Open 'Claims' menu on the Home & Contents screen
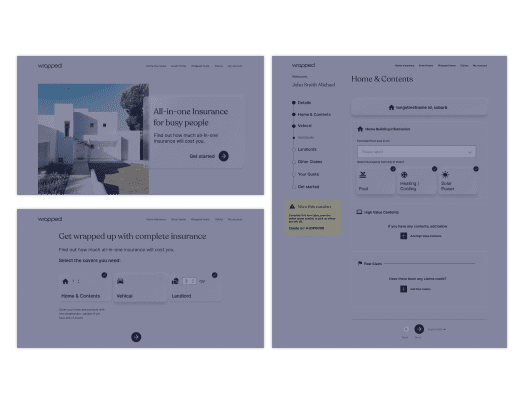This screenshot has width=524, height=404. tap(464, 65)
